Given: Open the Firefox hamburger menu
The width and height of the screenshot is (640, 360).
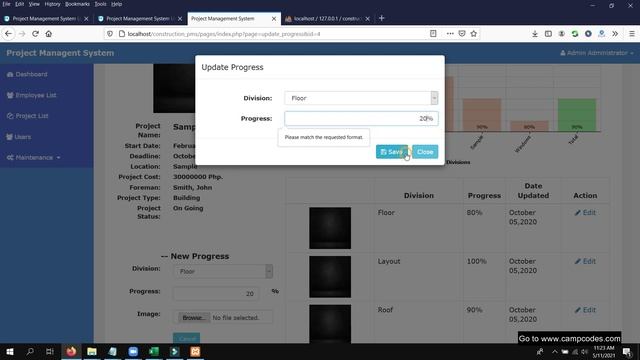Looking at the screenshot, I should 631,34.
